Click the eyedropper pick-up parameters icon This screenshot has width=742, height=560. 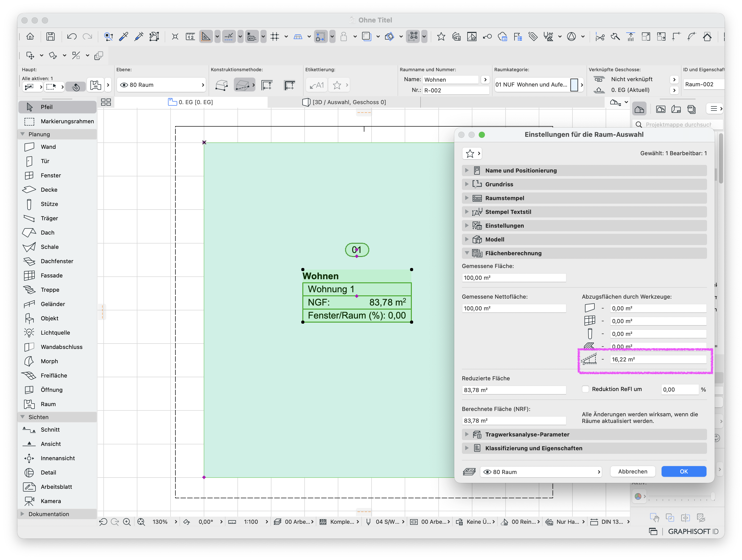pos(123,36)
